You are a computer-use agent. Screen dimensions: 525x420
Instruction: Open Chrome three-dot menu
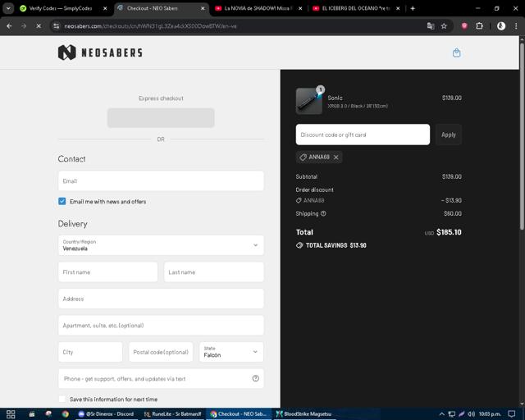[516, 25]
